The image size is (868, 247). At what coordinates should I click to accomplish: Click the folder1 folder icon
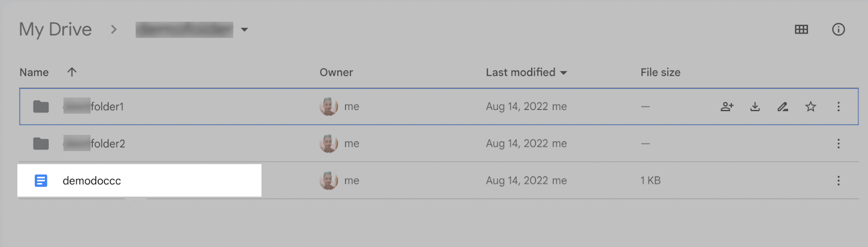41,107
